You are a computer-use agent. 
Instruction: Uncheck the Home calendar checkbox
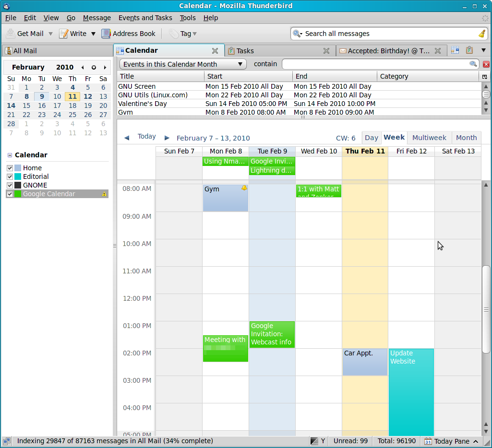tap(10, 168)
